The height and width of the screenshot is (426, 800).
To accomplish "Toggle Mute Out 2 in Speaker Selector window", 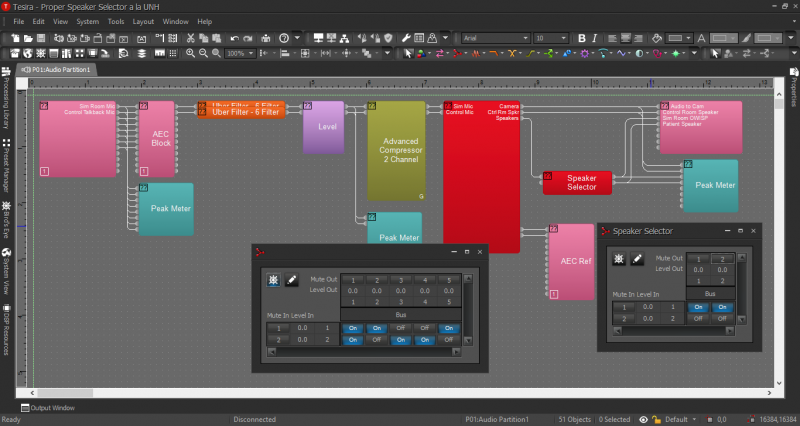I will click(x=722, y=259).
